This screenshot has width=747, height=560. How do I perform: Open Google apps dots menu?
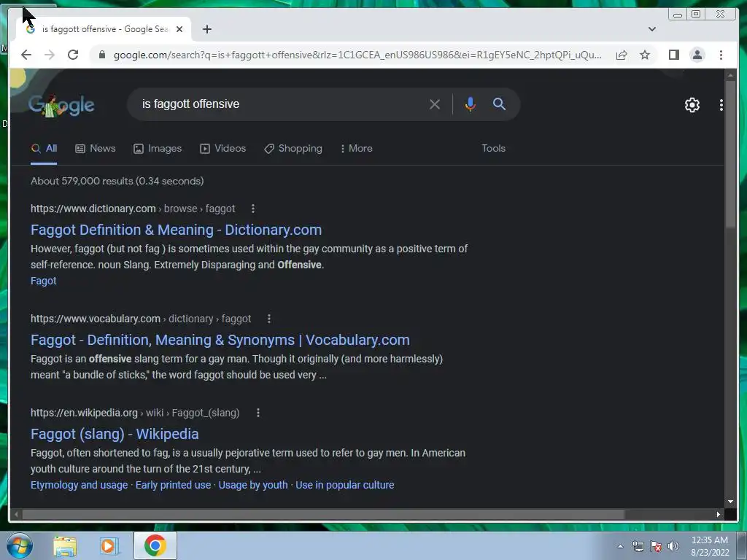[x=721, y=105]
